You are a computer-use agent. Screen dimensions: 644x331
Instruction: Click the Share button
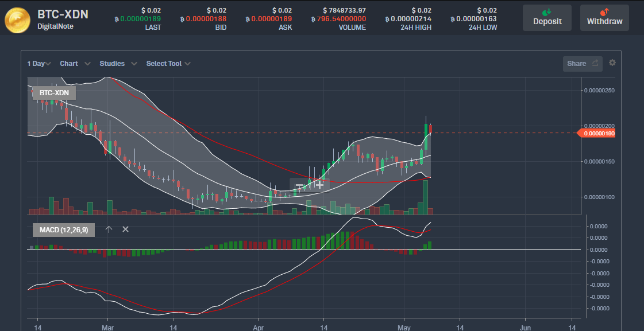tap(583, 64)
